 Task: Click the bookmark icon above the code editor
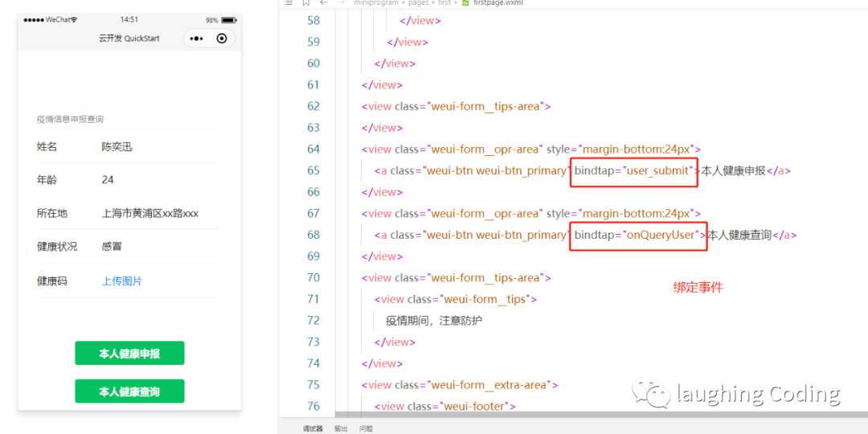point(305,2)
